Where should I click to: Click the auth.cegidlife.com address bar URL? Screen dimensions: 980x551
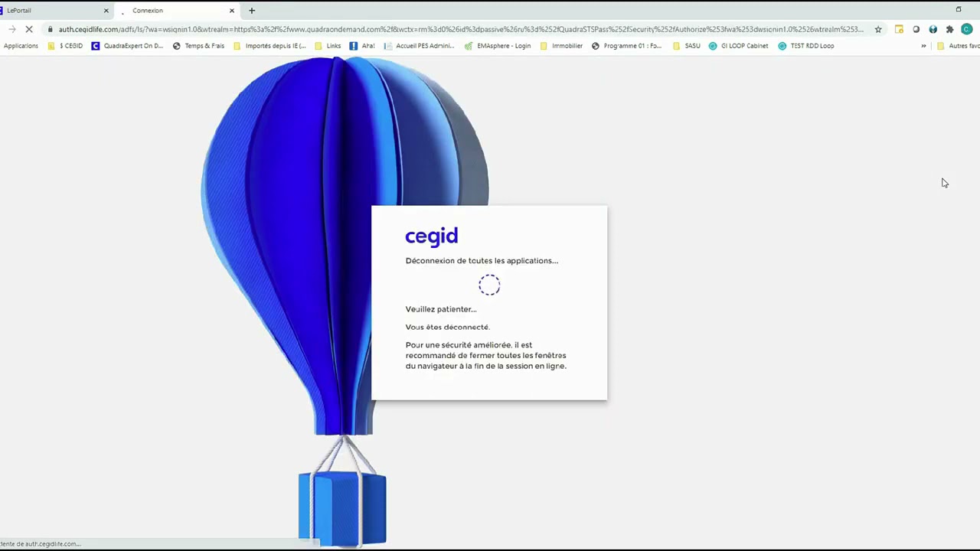pyautogui.click(x=460, y=29)
